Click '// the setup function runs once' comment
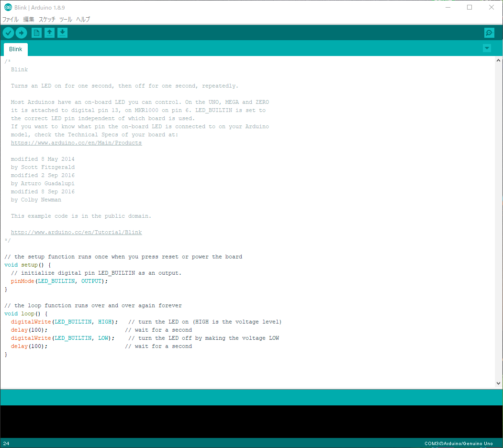 [123, 257]
